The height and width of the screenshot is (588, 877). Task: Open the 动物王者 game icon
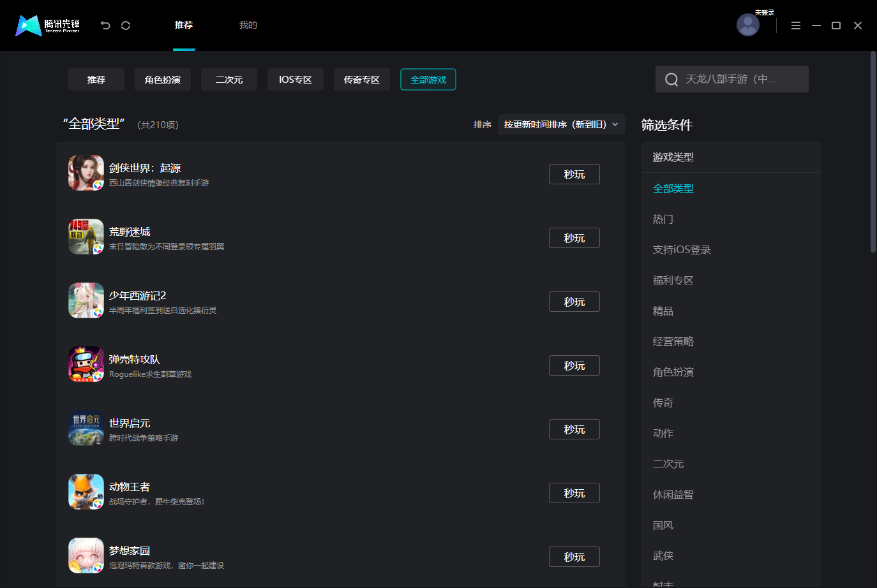[86, 492]
